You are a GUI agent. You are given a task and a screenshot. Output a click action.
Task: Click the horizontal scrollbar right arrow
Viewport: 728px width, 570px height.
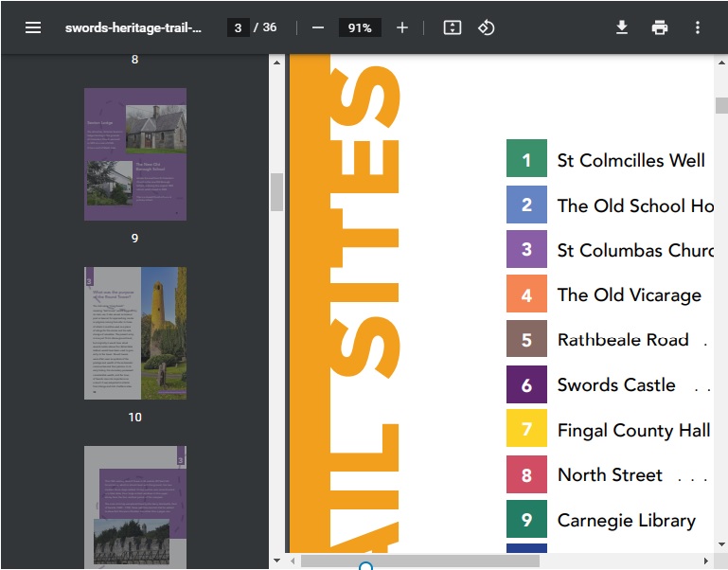pos(706,561)
